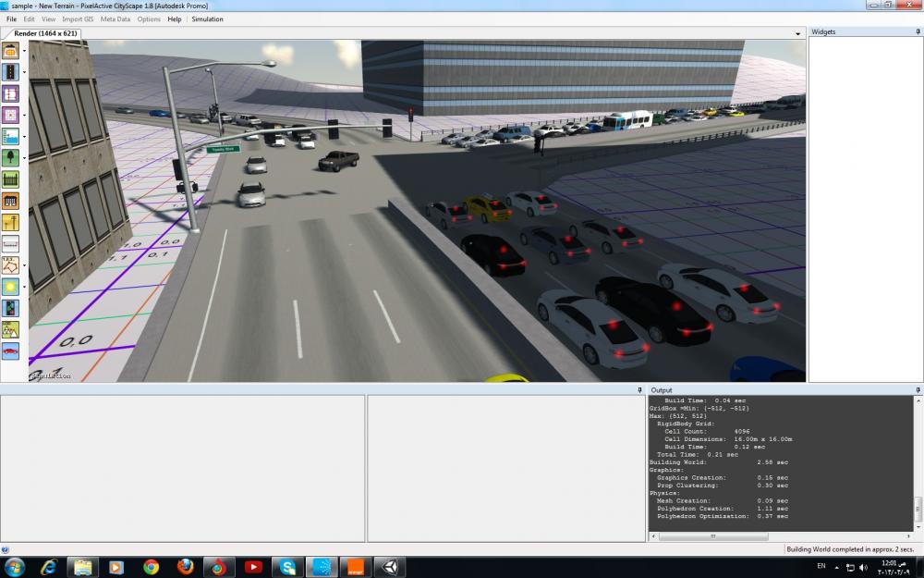
Task: Select the mountain terrain map tool
Action: point(10,330)
